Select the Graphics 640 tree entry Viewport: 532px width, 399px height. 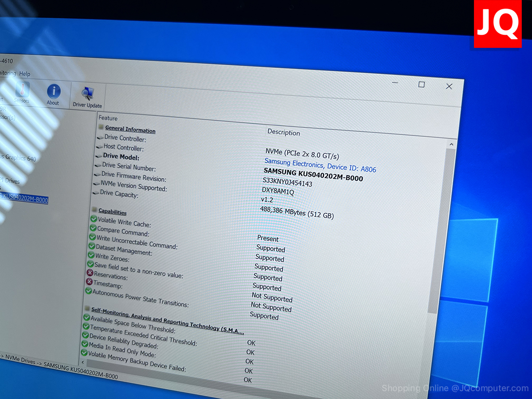pyautogui.click(x=18, y=157)
